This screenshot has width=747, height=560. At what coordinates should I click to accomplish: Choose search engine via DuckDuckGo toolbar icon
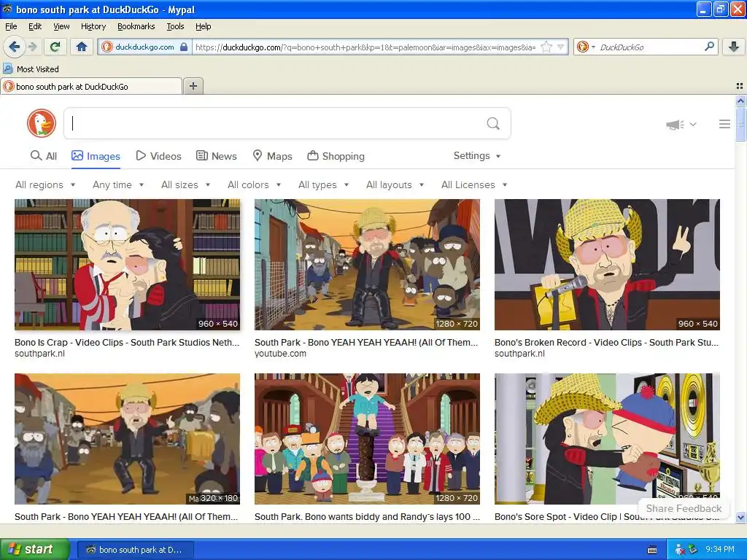point(586,47)
